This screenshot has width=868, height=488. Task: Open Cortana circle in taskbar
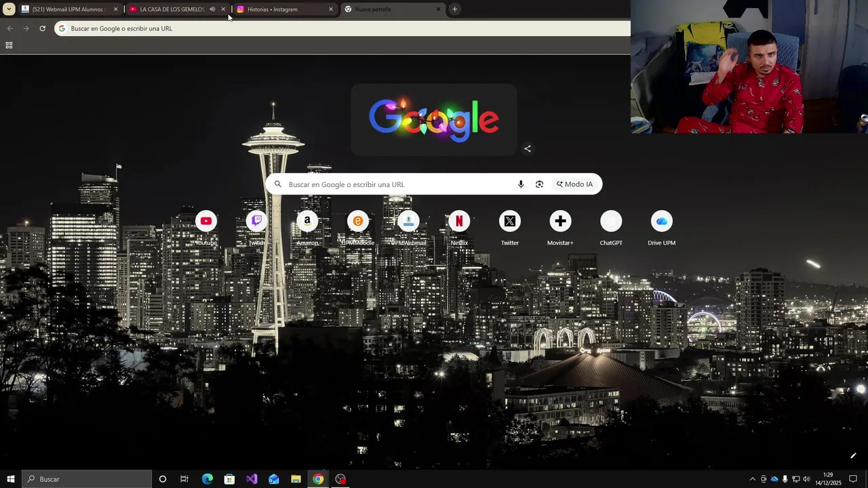163,479
